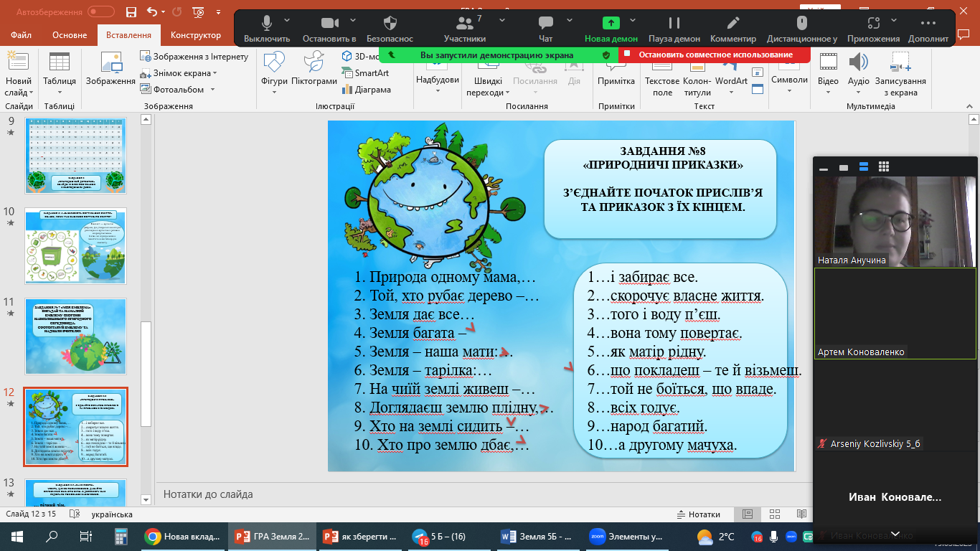Insert a Діаграма chart
This screenshot has width=980, height=551.
pos(367,90)
